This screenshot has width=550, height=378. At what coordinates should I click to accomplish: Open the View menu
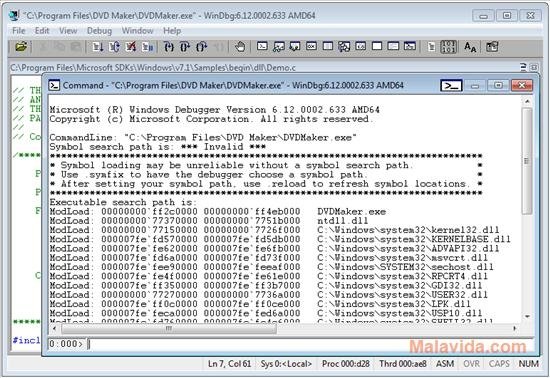pyautogui.click(x=68, y=31)
